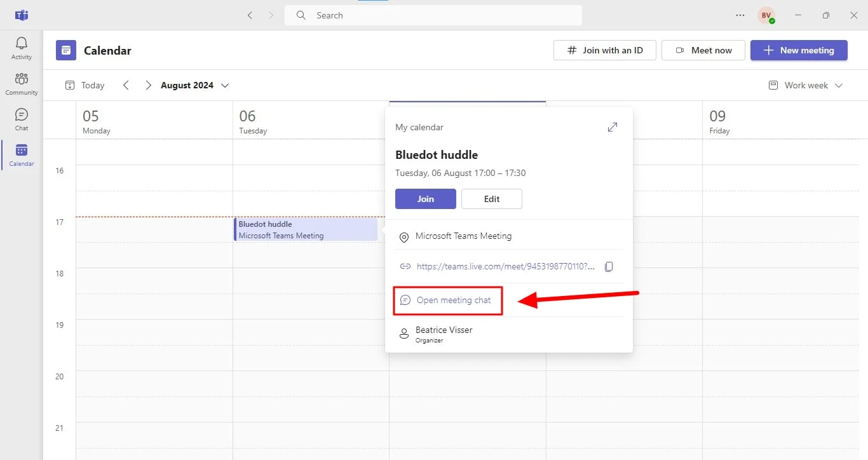
Task: Go to previous week in calendar
Action: (x=126, y=85)
